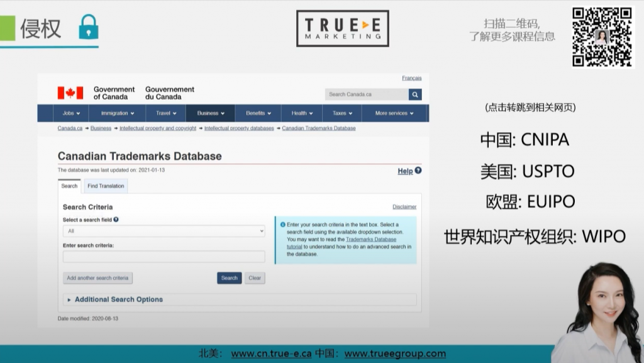Open the More services dropdown
Image resolution: width=644 pixels, height=363 pixels.
(x=393, y=113)
